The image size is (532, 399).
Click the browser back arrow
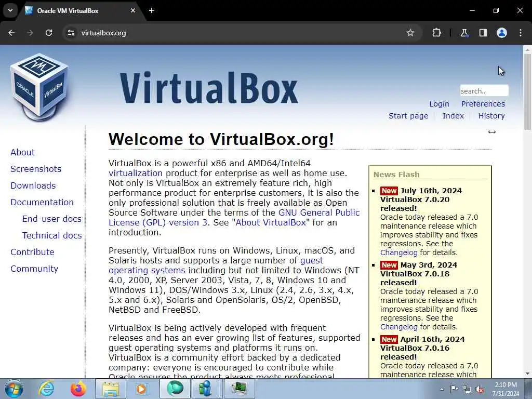pyautogui.click(x=11, y=33)
